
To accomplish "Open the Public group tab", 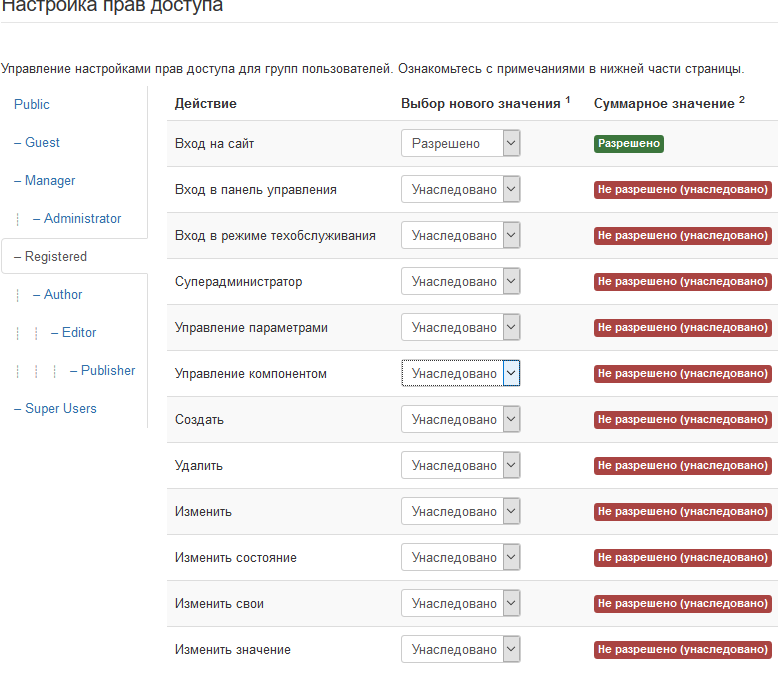I will [32, 105].
